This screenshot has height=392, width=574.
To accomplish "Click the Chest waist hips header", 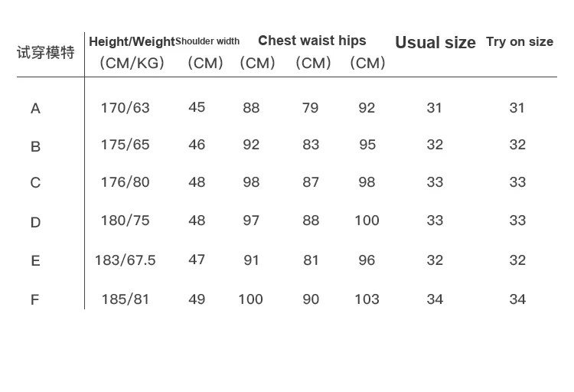I will (312, 41).
